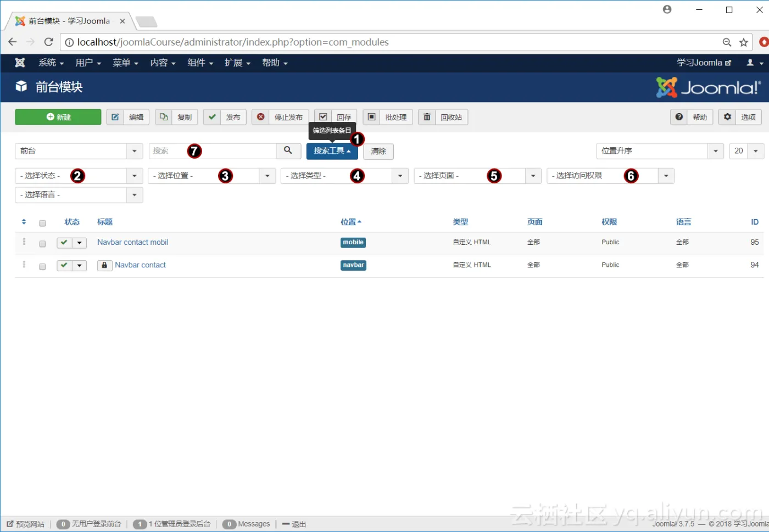The height and width of the screenshot is (532, 769).
Task: Click the zoom magnifier in address bar
Action: coord(727,42)
